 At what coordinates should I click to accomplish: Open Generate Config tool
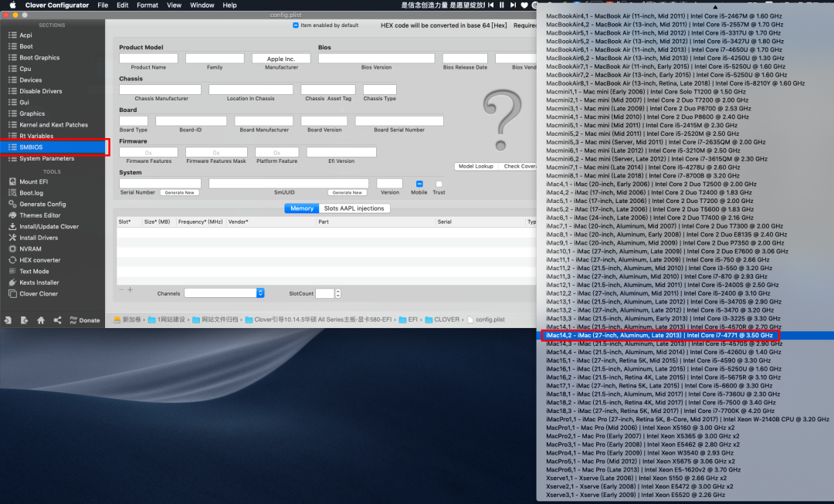point(42,205)
